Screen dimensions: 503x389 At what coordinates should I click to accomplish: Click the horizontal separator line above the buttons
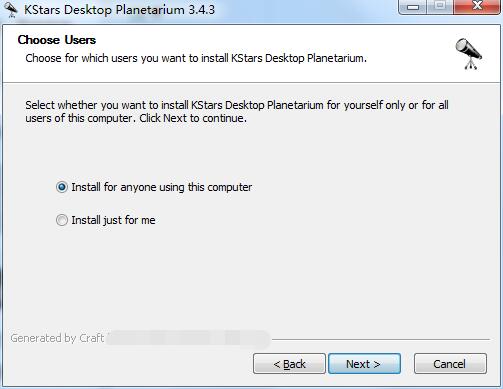tap(381, 340)
